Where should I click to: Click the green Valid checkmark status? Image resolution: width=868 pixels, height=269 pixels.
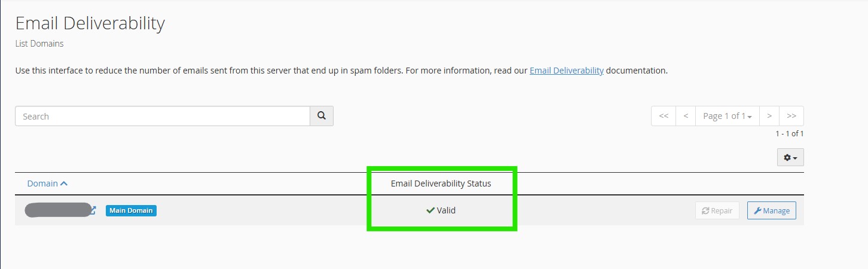441,210
